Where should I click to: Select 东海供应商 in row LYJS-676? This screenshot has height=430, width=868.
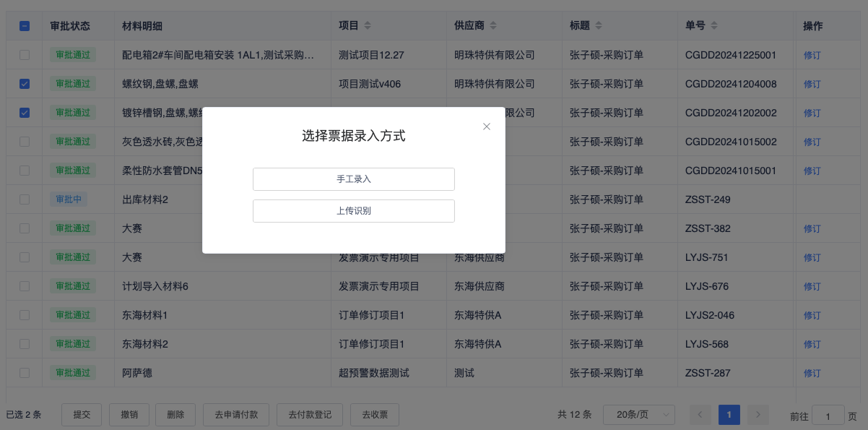(479, 286)
